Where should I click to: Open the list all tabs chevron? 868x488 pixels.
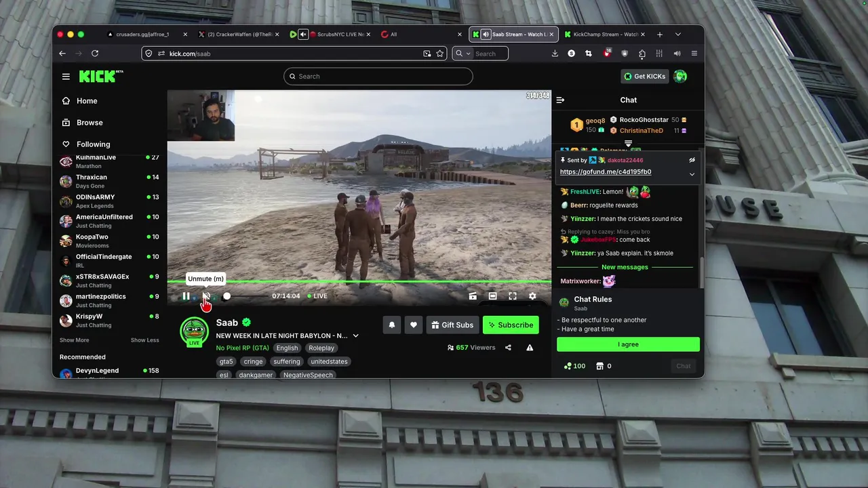click(677, 35)
